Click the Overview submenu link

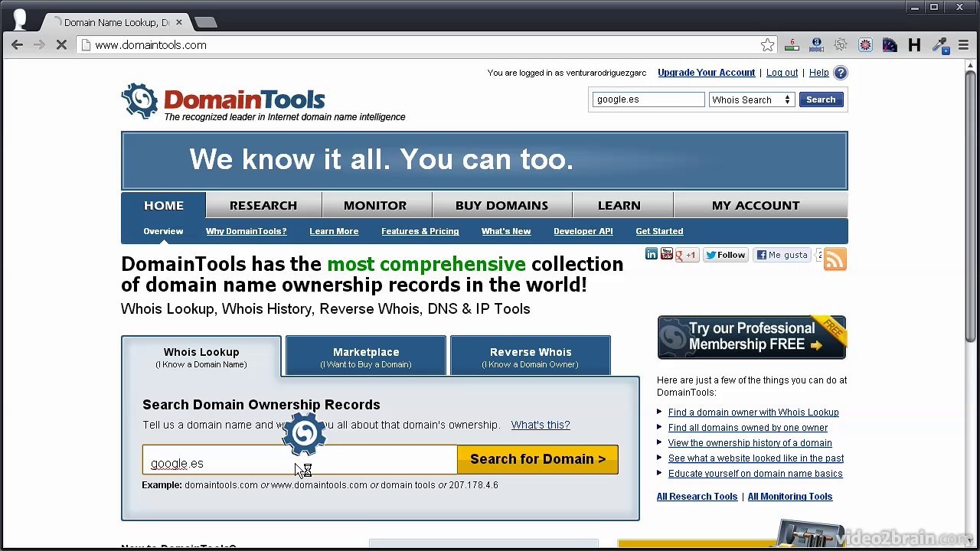163,231
